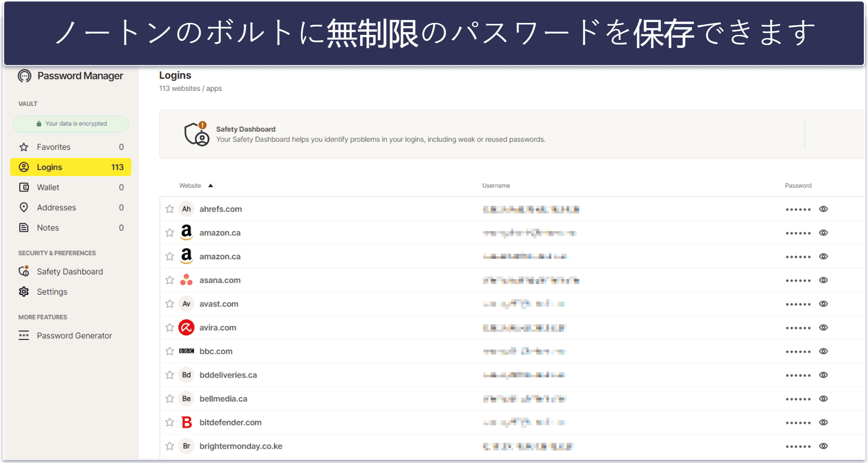This screenshot has height=463, width=868.
Task: Click the Settings gear icon
Action: [x=24, y=291]
